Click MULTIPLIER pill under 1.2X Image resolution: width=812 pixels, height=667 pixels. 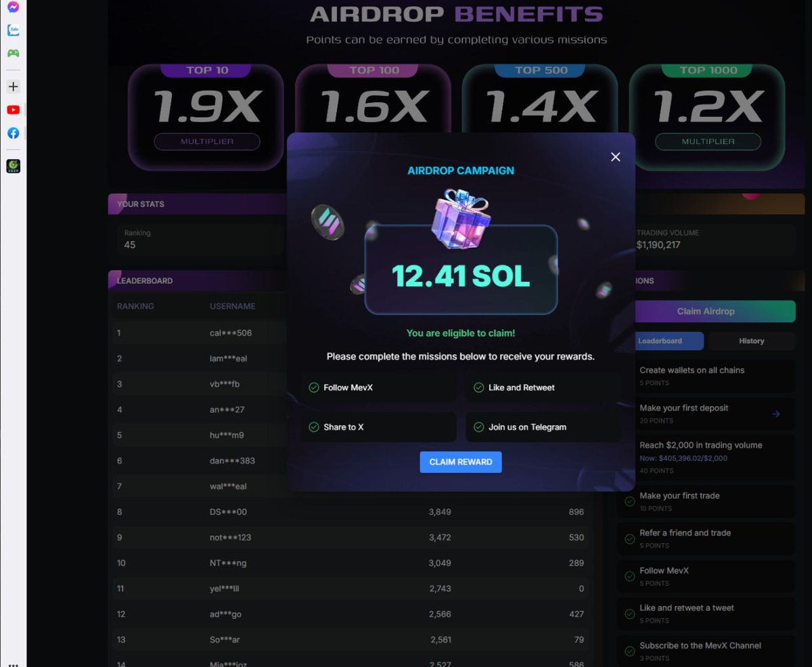[708, 142]
